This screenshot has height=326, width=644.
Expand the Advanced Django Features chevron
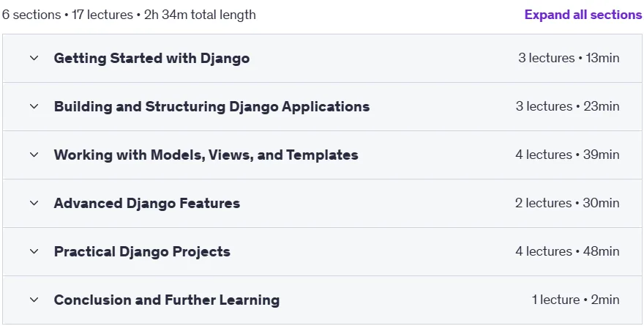[x=34, y=203]
